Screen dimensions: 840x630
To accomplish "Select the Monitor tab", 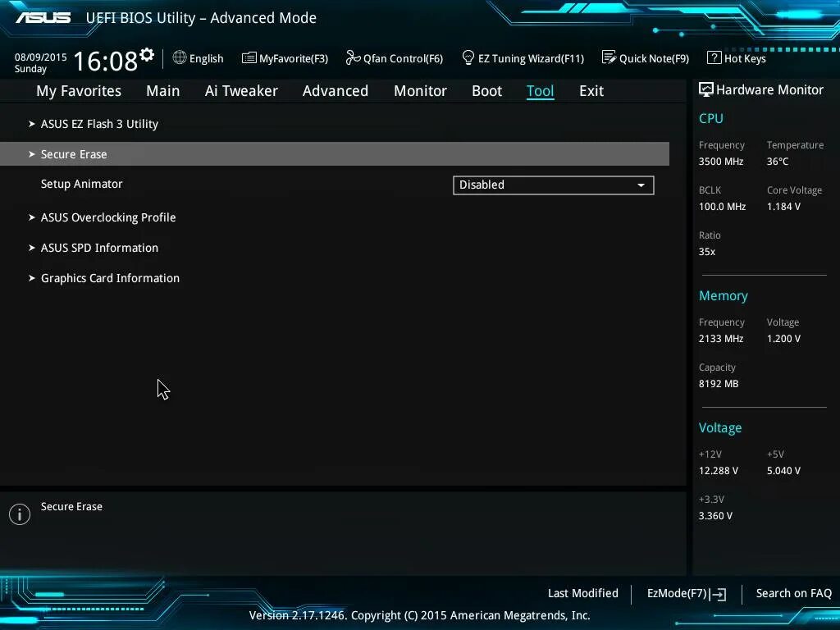I will coord(421,91).
